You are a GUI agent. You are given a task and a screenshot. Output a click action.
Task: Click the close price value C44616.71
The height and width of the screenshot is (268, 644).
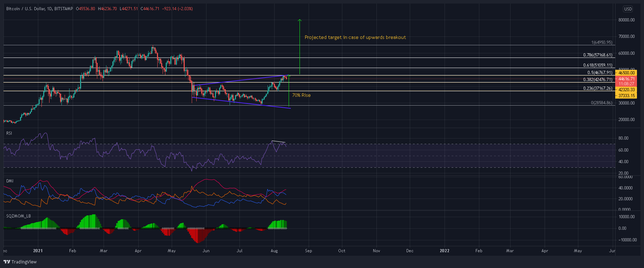[150, 9]
